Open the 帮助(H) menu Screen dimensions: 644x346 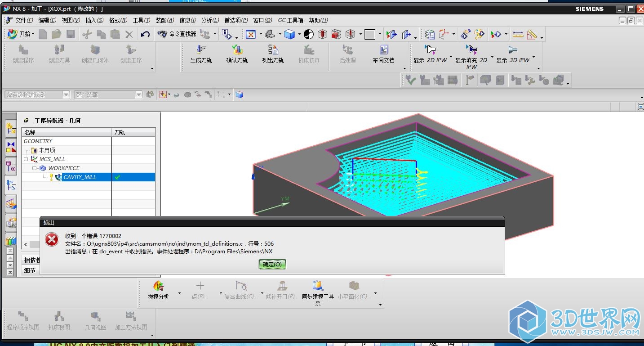[x=318, y=20]
